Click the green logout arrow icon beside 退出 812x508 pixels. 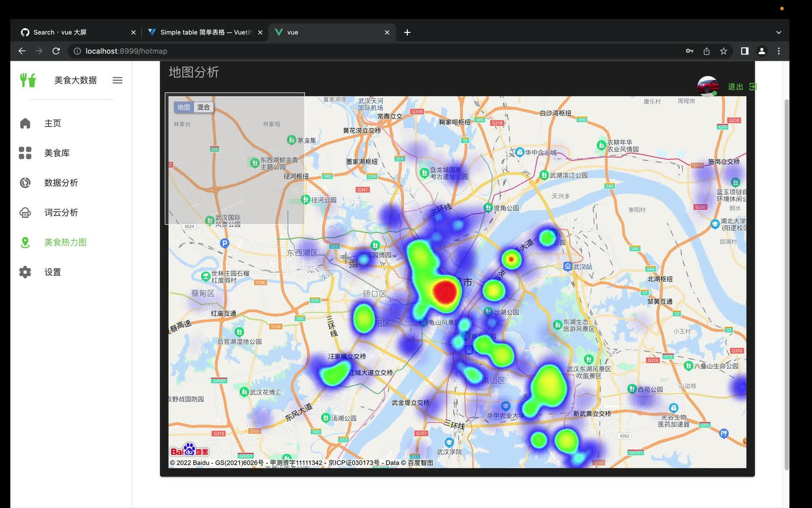click(753, 87)
